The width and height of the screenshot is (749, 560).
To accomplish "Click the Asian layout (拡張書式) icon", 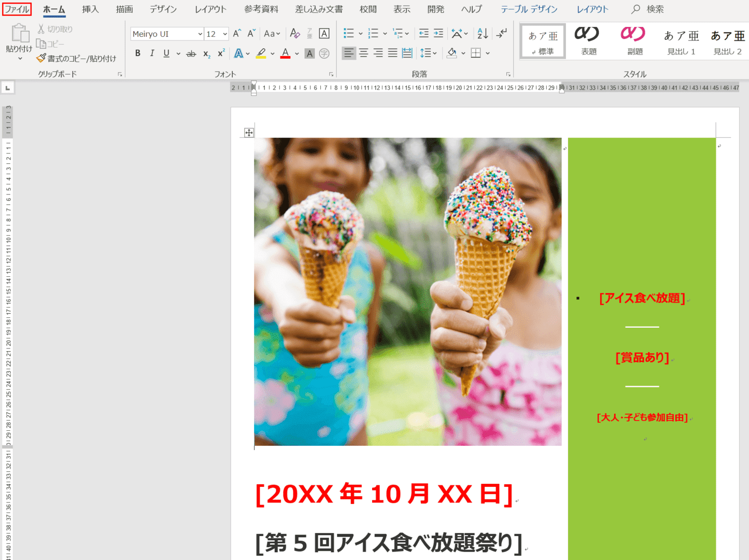I will (457, 34).
